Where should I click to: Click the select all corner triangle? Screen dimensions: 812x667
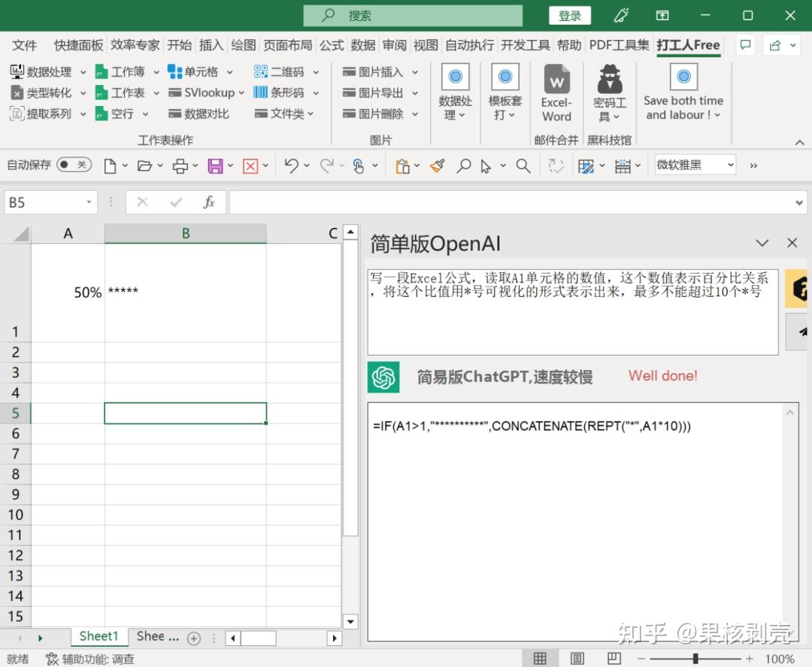pos(21,234)
